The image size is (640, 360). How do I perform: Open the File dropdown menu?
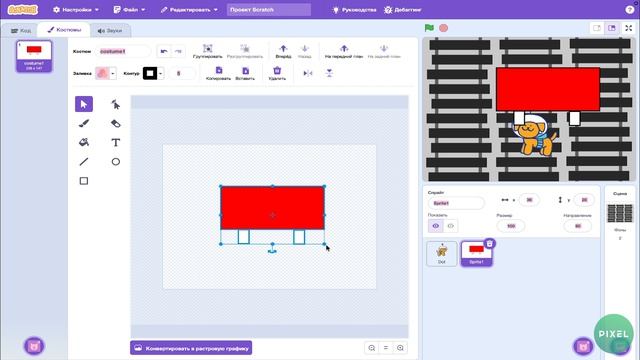(x=129, y=9)
